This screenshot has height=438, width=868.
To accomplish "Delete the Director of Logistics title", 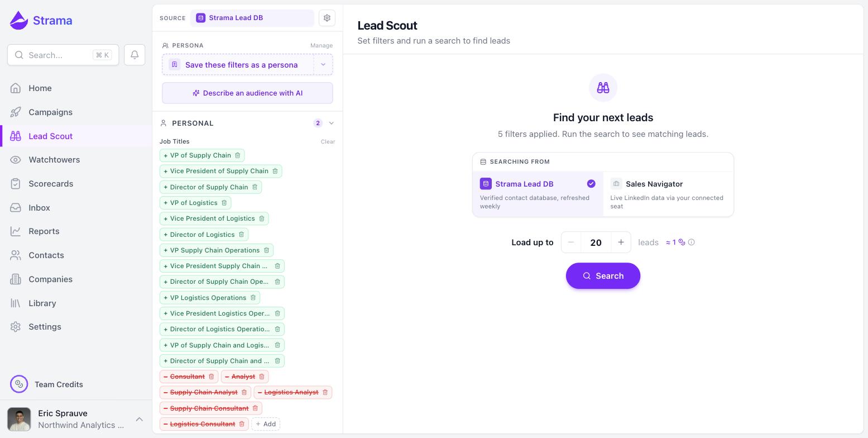I will click(241, 235).
